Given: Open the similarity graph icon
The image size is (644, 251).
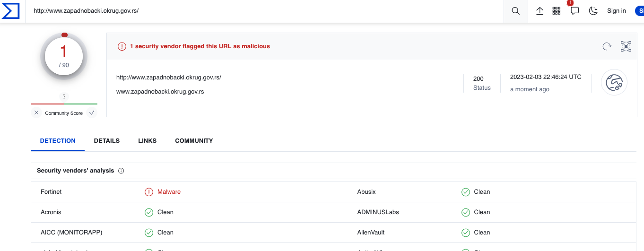Looking at the screenshot, I should [x=626, y=46].
